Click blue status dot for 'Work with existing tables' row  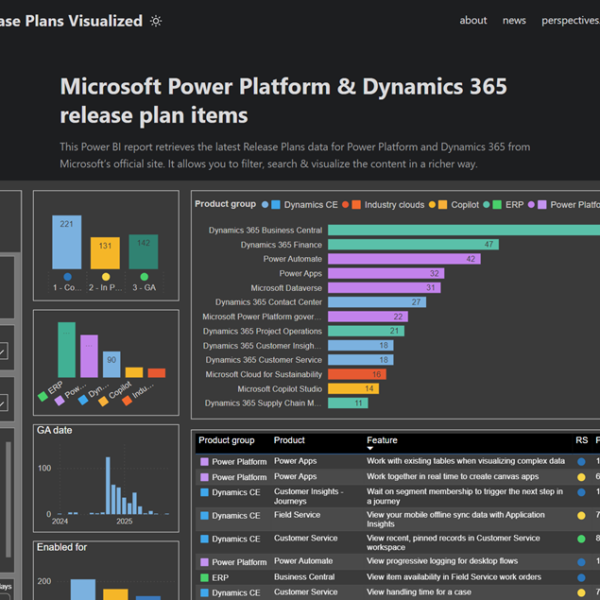tap(581, 462)
